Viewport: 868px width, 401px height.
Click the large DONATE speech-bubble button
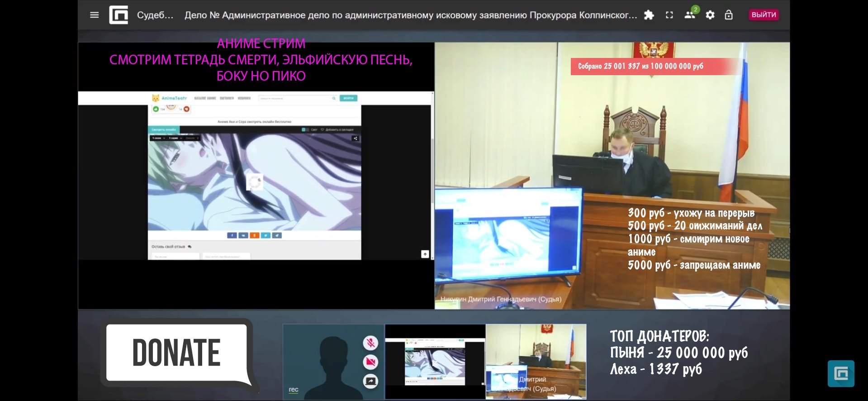tap(176, 353)
